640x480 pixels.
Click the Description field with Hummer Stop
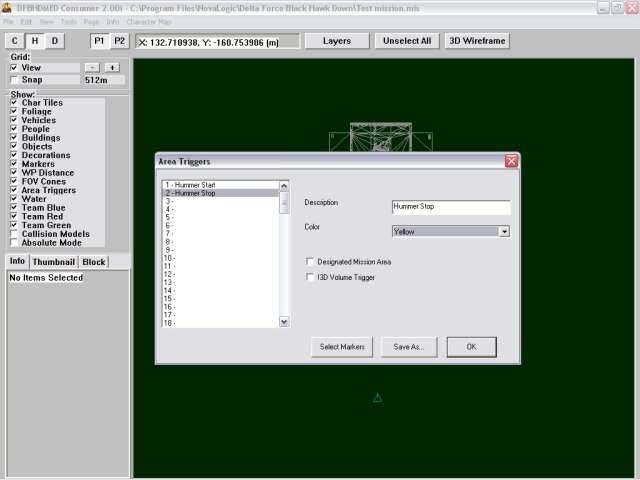coord(450,207)
